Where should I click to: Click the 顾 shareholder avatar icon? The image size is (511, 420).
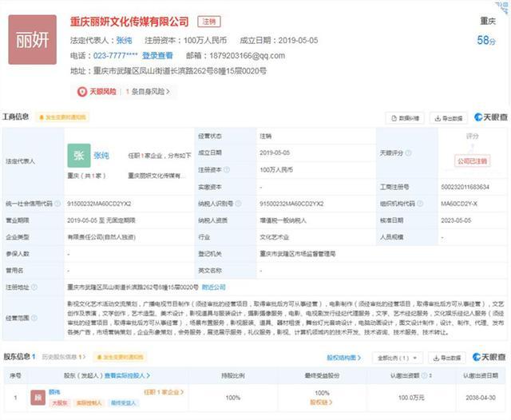pos(36,397)
